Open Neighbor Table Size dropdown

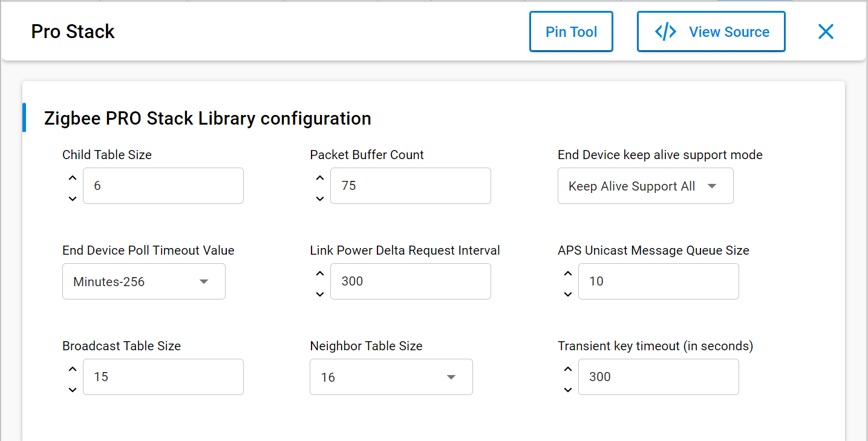coord(391,377)
